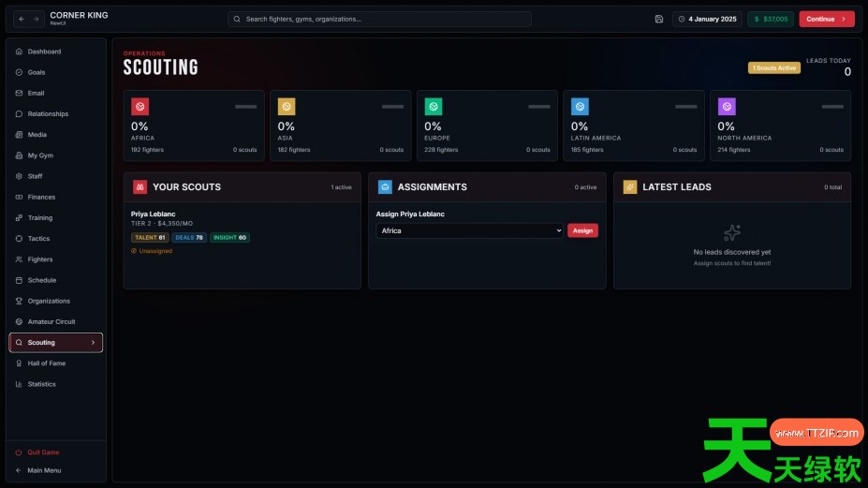Click the Relationships chat icon

(x=19, y=114)
